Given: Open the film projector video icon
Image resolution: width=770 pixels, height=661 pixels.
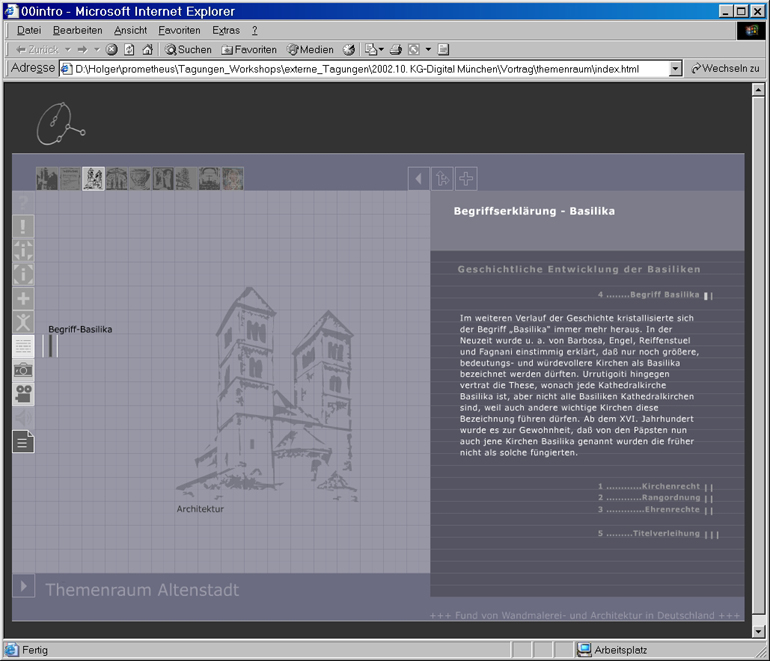Looking at the screenshot, I should [23, 394].
